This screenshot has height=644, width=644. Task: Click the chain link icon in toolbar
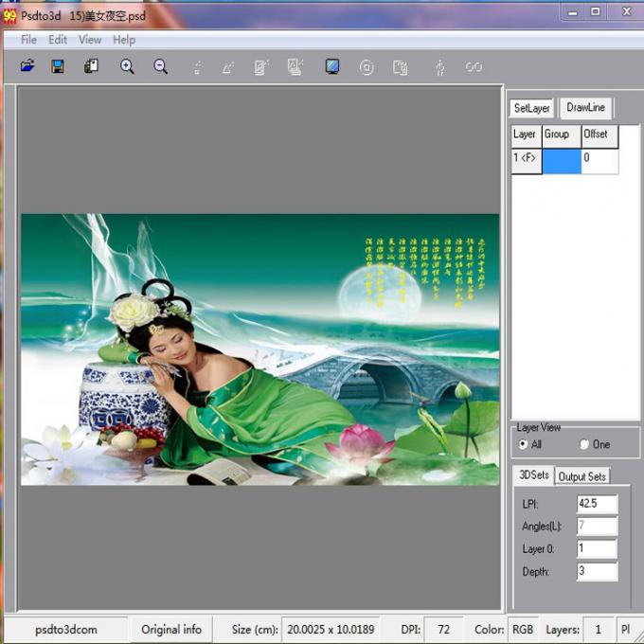[x=474, y=66]
